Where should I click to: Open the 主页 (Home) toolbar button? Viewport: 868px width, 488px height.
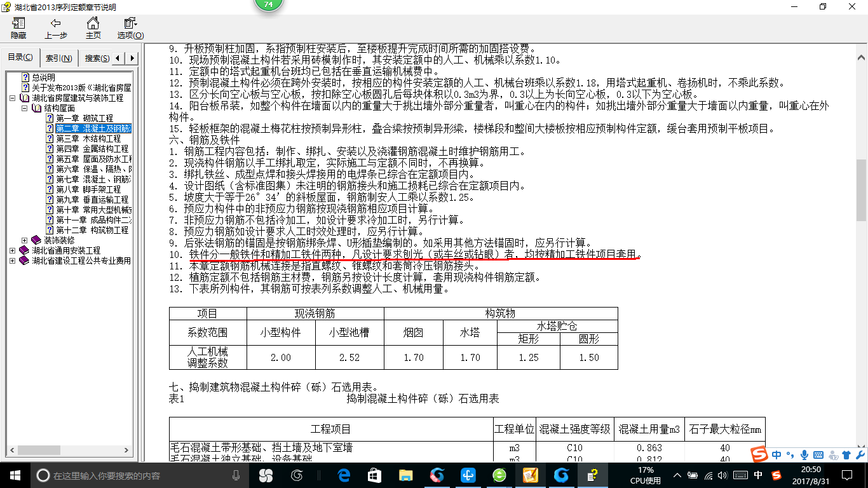(93, 29)
